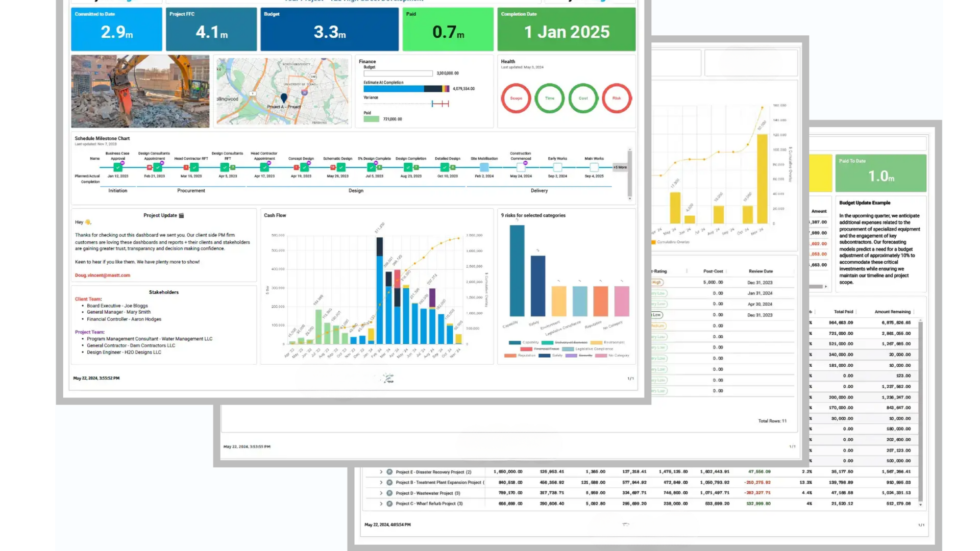This screenshot has height=551, width=980.
Task: Click the Project A map pin
Action: [x=284, y=98]
